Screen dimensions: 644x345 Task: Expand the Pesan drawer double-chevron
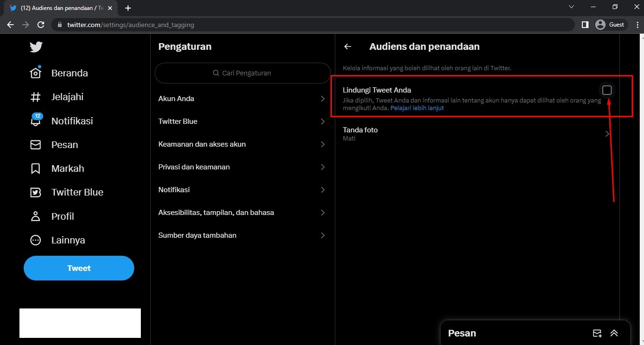point(614,333)
